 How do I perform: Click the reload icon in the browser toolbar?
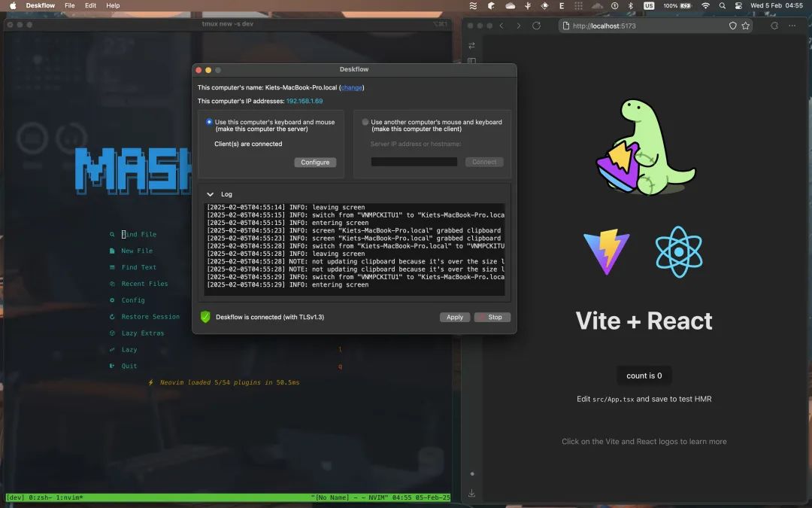535,25
